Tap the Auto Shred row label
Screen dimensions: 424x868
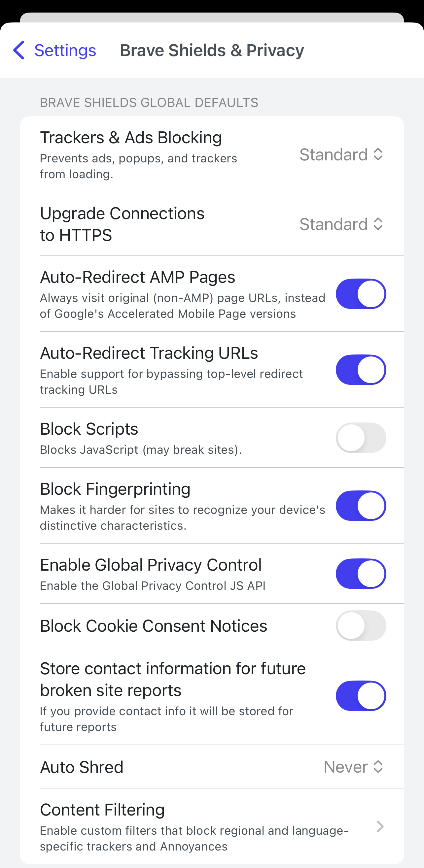click(x=82, y=767)
